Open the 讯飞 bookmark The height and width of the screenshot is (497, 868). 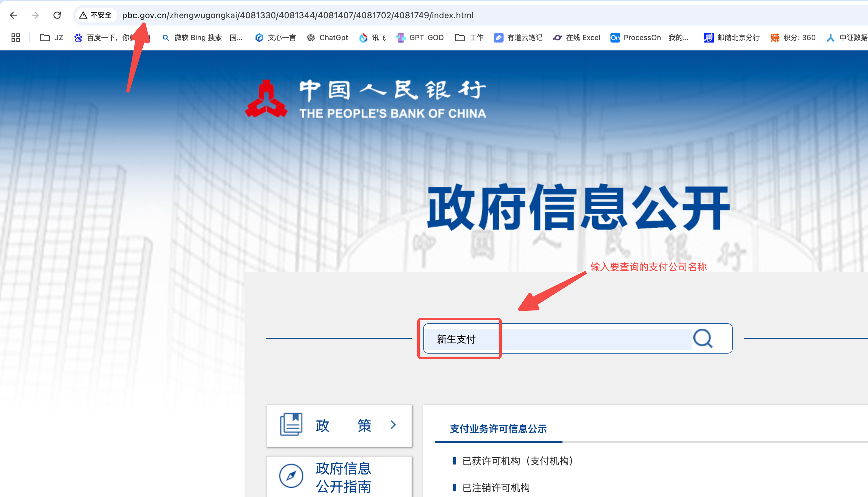(372, 38)
